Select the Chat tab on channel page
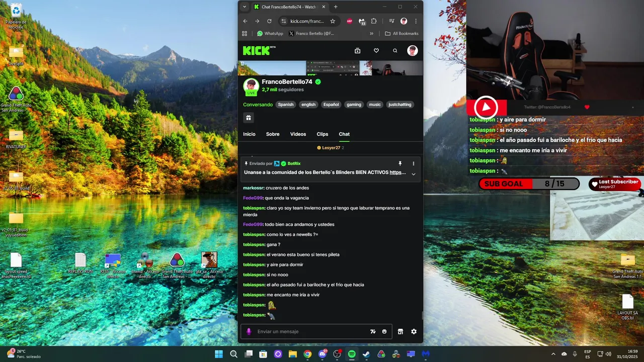This screenshot has width=644, height=362. [x=344, y=134]
